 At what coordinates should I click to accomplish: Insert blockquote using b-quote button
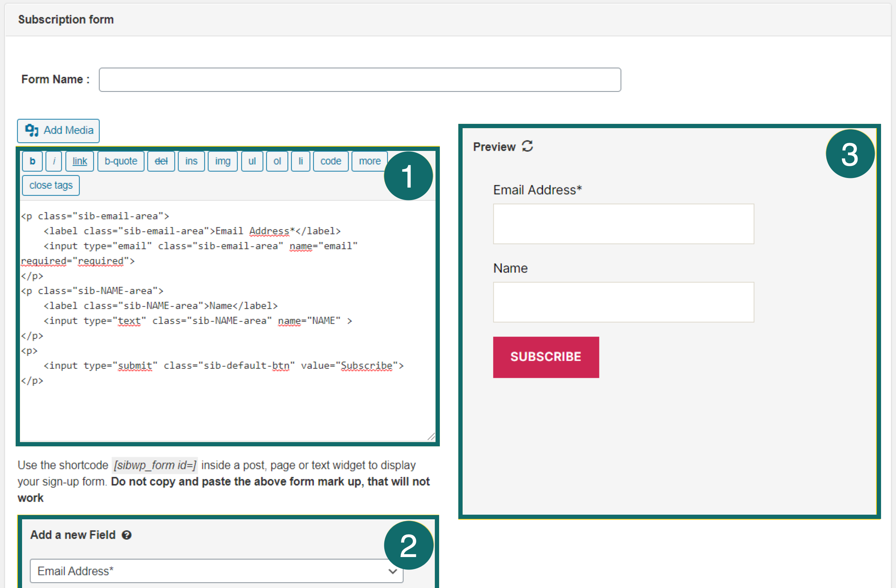click(x=121, y=161)
